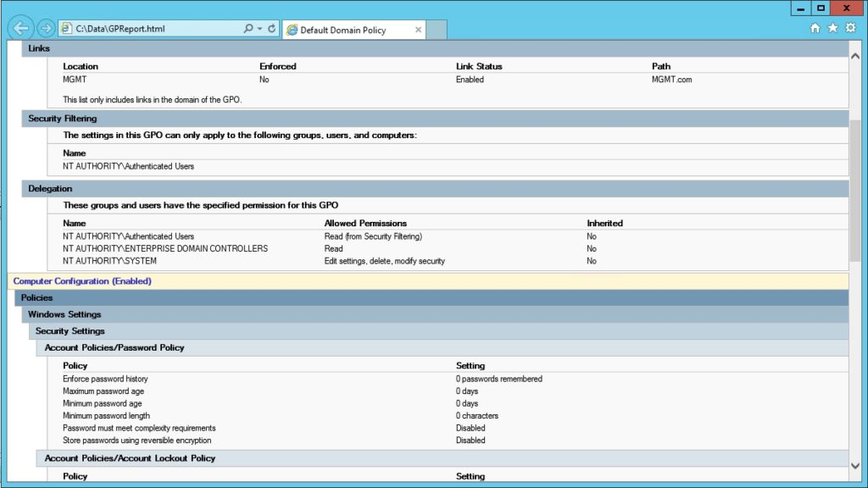Collapse the Delegation section header
The width and height of the screenshot is (868, 488).
[435, 189]
